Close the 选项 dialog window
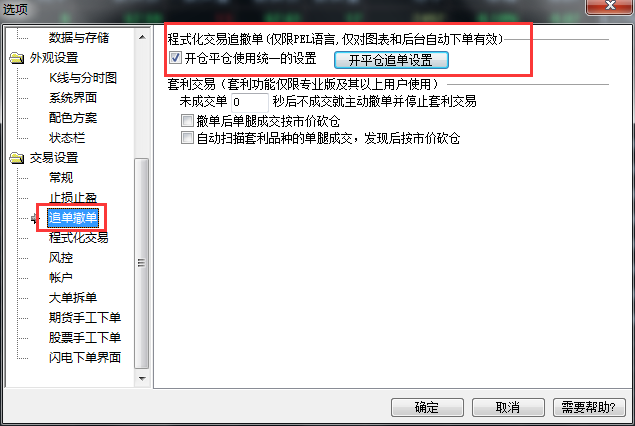The image size is (635, 426). pyautogui.click(x=610, y=6)
